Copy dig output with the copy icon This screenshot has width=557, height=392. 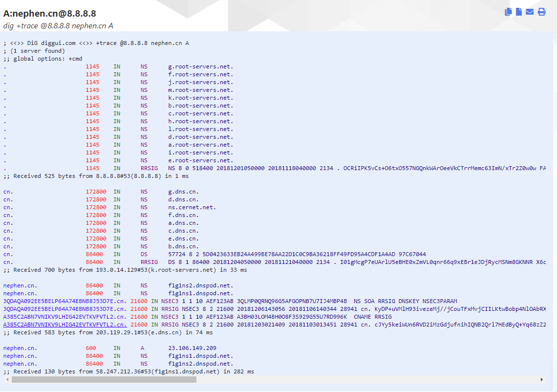pyautogui.click(x=508, y=12)
